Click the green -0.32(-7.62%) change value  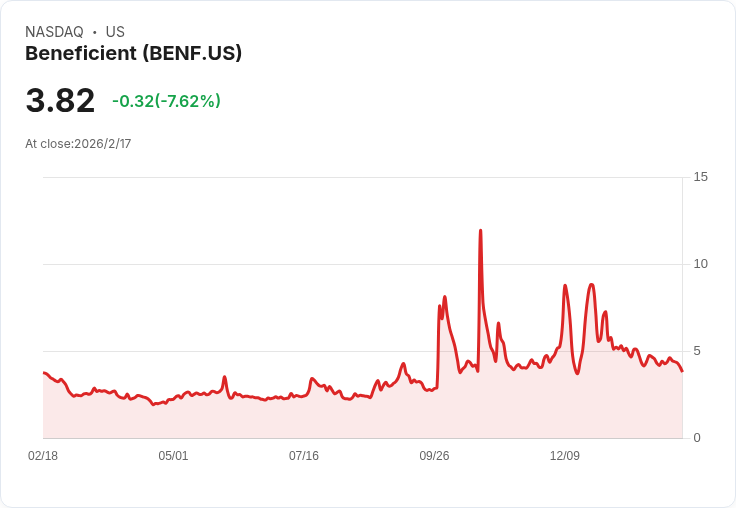166,101
